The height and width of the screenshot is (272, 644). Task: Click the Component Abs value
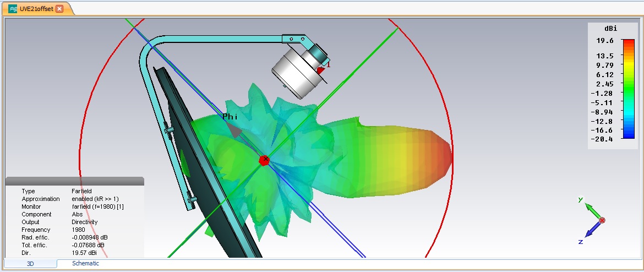(x=77, y=215)
